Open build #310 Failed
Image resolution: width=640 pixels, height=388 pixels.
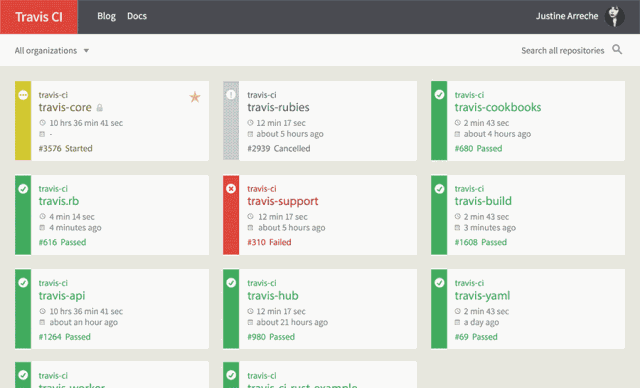(x=269, y=242)
